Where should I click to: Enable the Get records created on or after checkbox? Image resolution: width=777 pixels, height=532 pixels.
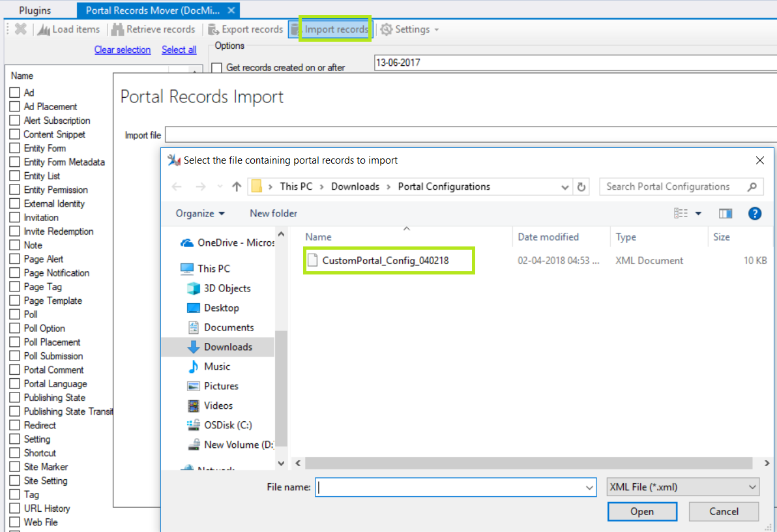point(217,67)
